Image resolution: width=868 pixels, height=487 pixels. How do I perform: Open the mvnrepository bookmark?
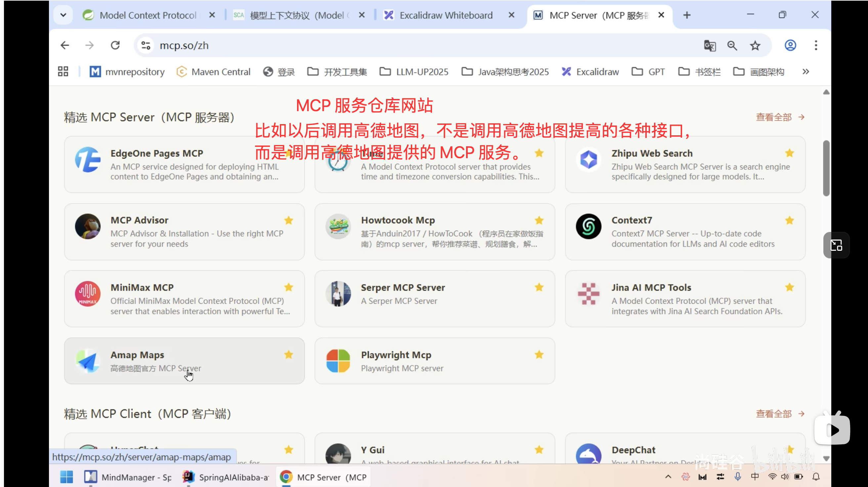127,72
